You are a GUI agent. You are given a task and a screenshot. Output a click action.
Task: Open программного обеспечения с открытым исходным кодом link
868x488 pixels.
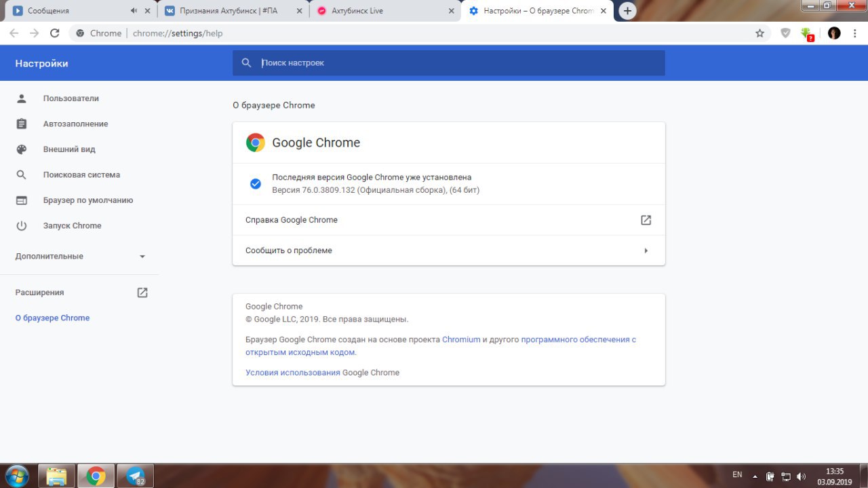(441, 346)
